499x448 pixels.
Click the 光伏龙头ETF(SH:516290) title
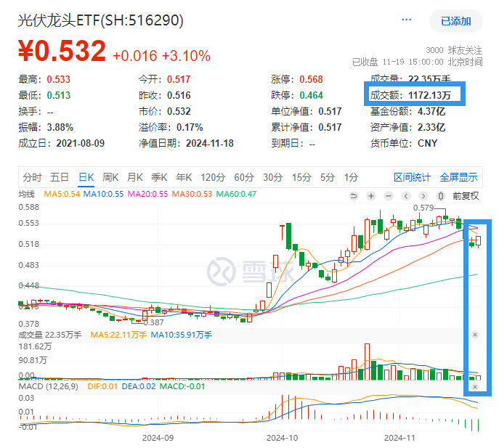(x=100, y=20)
